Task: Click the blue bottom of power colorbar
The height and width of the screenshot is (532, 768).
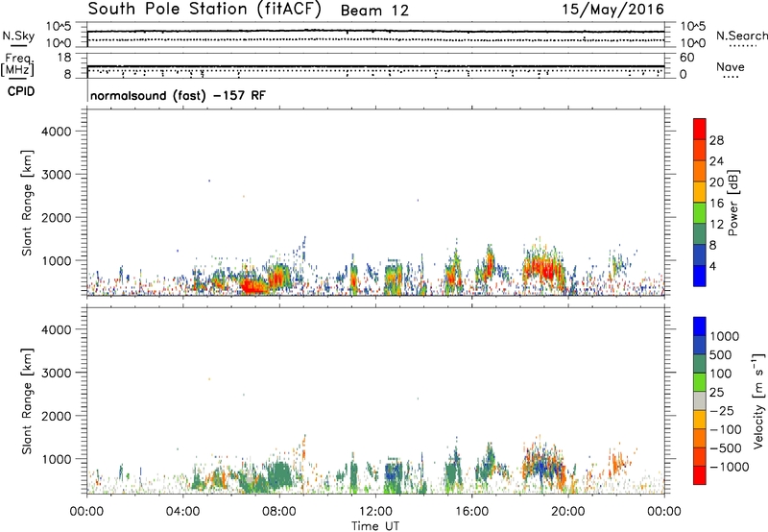Action: [x=700, y=276]
